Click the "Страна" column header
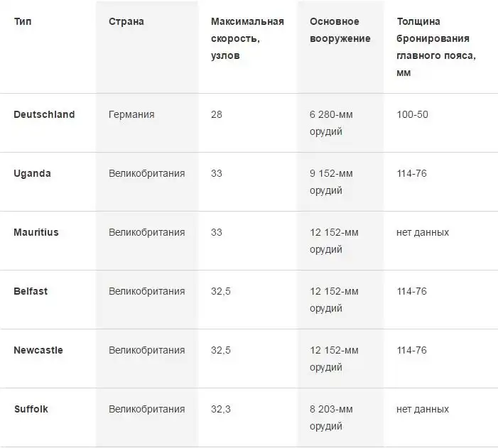Image resolution: width=498 pixels, height=448 pixels. pyautogui.click(x=126, y=21)
